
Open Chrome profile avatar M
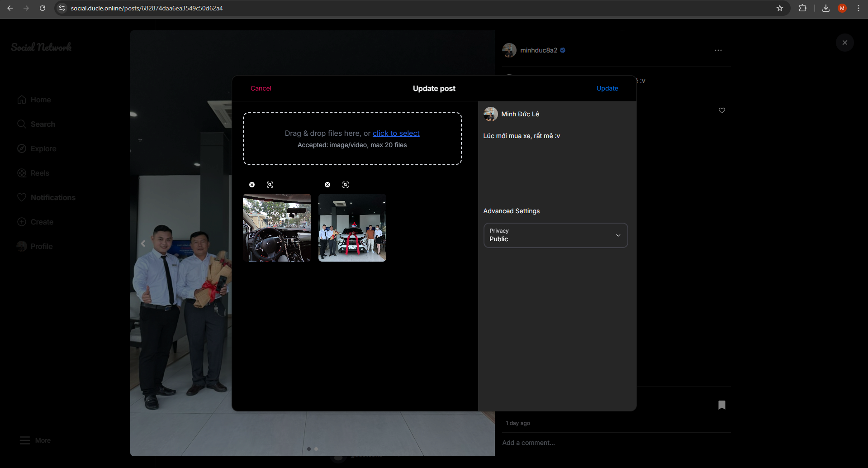pos(842,8)
